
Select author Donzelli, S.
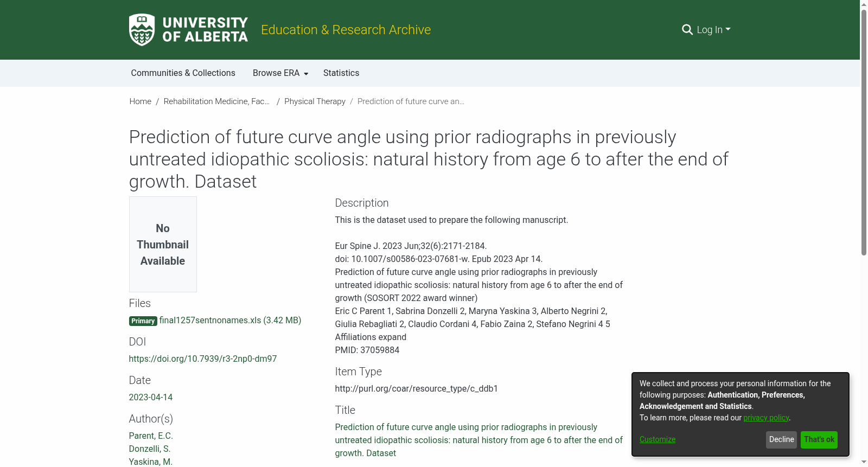pyautogui.click(x=150, y=449)
